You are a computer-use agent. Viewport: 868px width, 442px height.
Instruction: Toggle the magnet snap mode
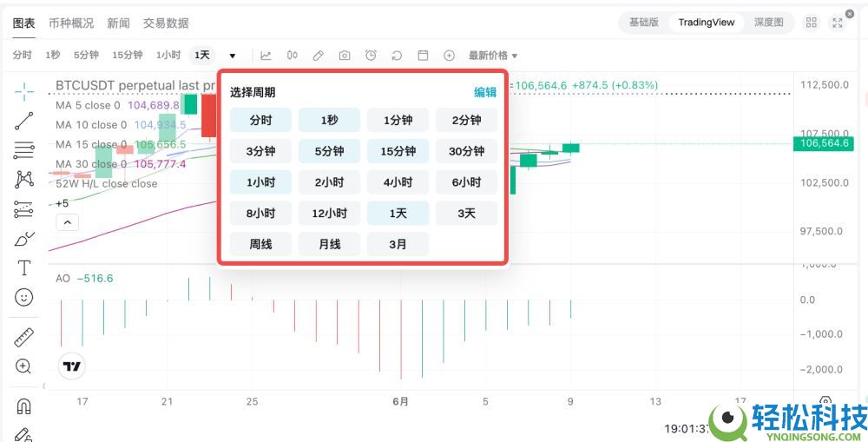pyautogui.click(x=23, y=406)
